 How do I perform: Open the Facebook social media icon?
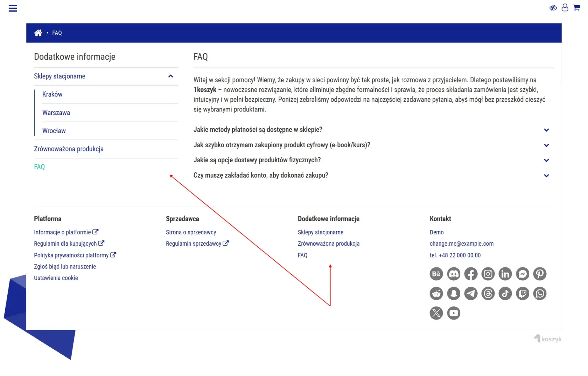[470, 274]
